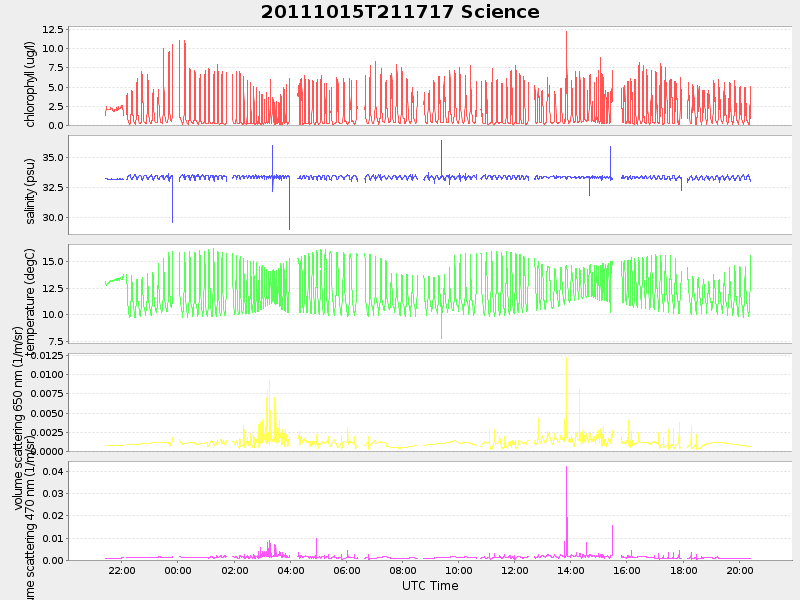The width and height of the screenshot is (800, 600).
Task: Click the chlorophyll 5.0 tick value
Action: click(x=56, y=87)
